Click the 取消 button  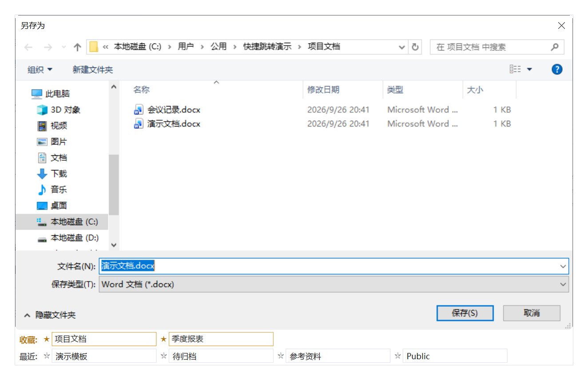pos(532,313)
